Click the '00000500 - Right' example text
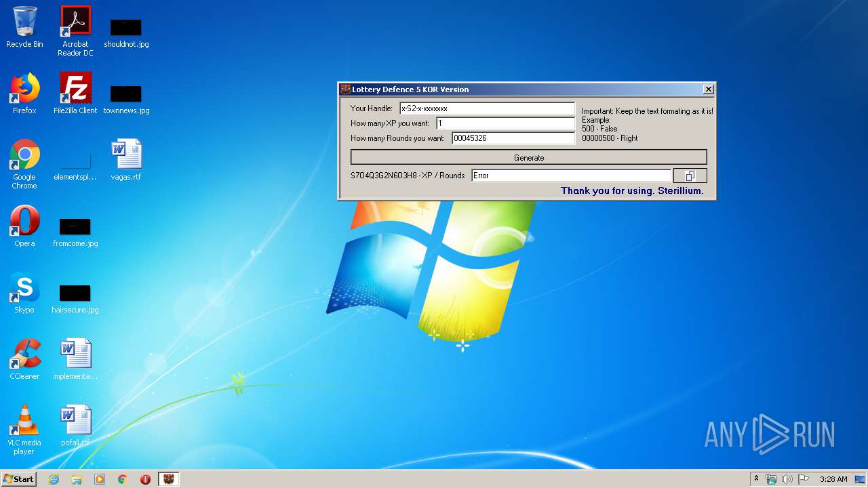This screenshot has width=868, height=488. 610,138
